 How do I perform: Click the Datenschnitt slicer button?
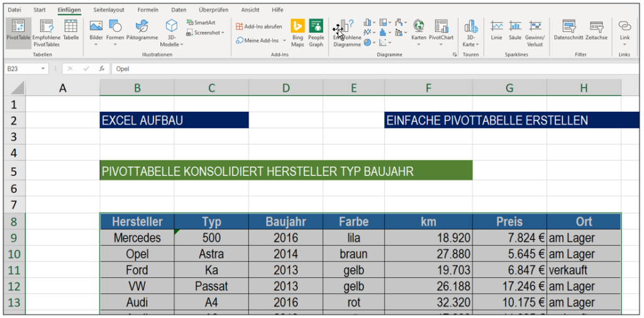click(x=569, y=30)
